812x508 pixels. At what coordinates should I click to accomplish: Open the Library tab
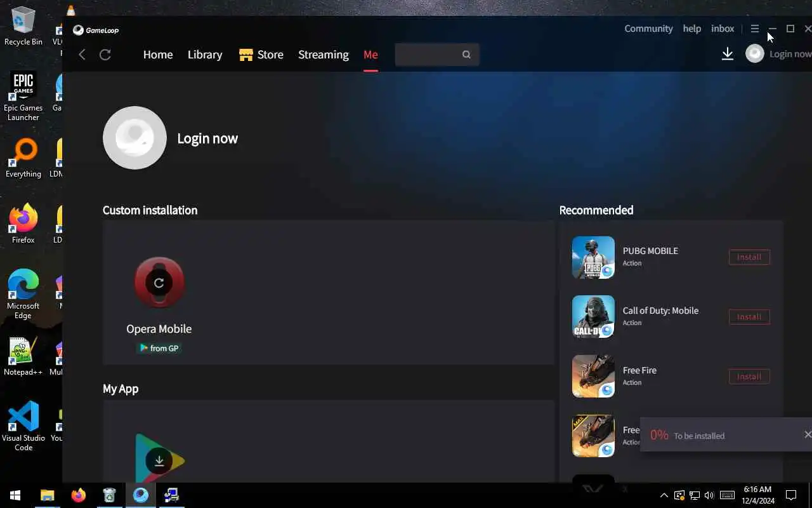click(x=205, y=55)
